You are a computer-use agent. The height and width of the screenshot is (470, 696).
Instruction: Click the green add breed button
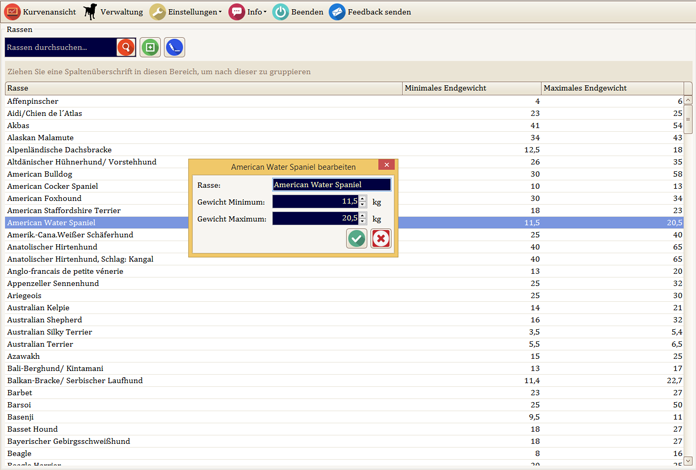pos(150,47)
